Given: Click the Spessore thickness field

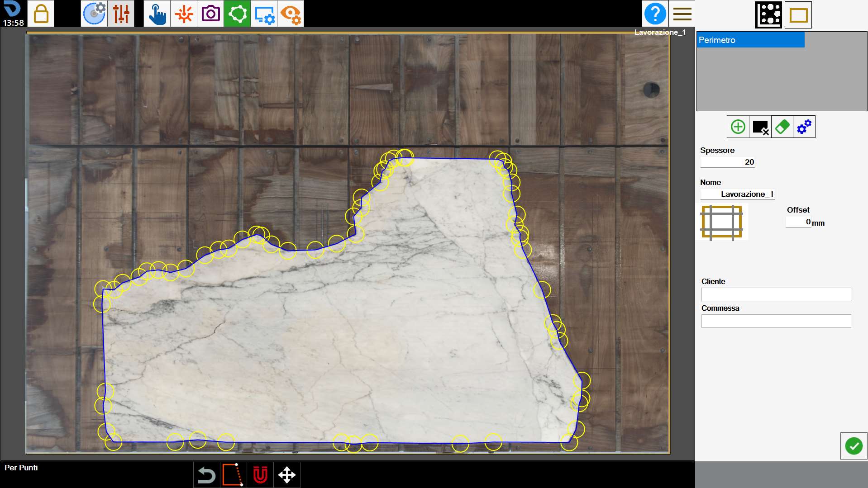Looking at the screenshot, I should click(x=727, y=162).
